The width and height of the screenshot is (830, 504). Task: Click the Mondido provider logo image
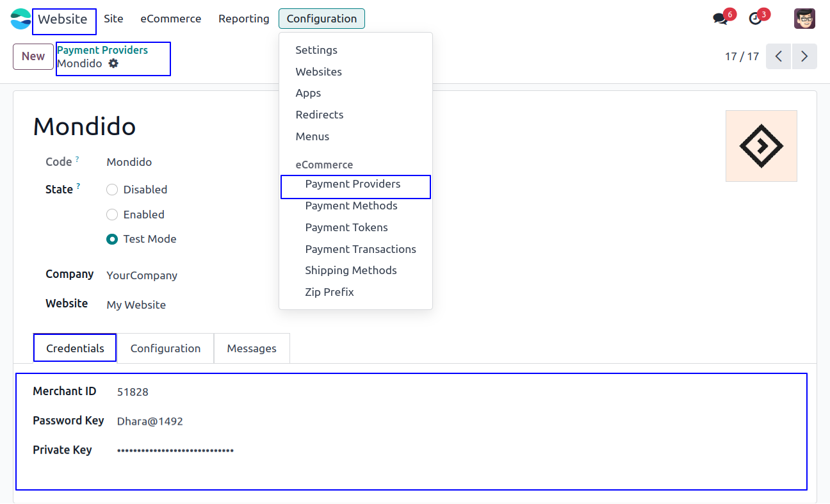tap(761, 146)
